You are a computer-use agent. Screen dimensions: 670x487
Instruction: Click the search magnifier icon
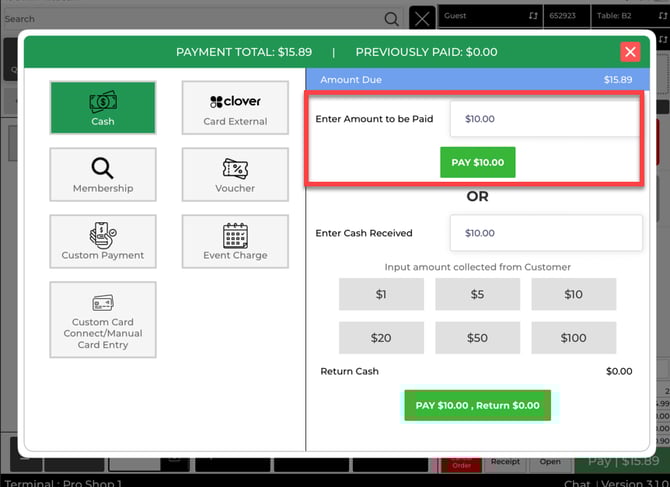(x=391, y=19)
